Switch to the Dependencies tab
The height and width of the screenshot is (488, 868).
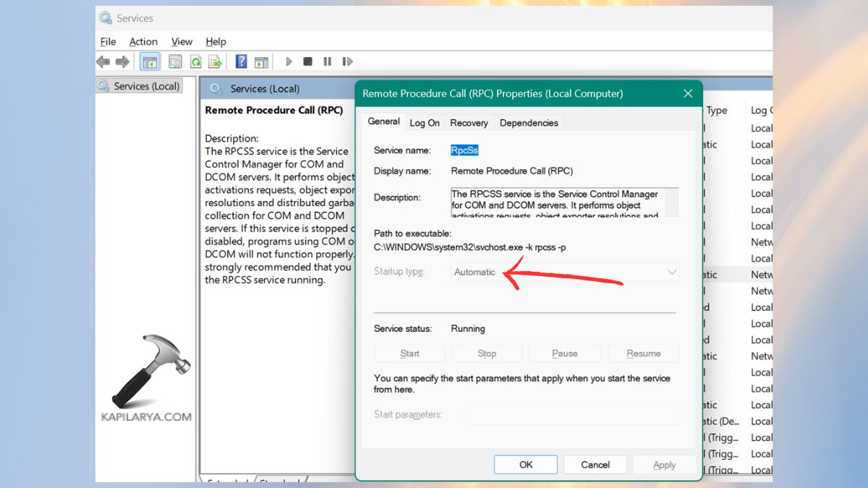(529, 123)
